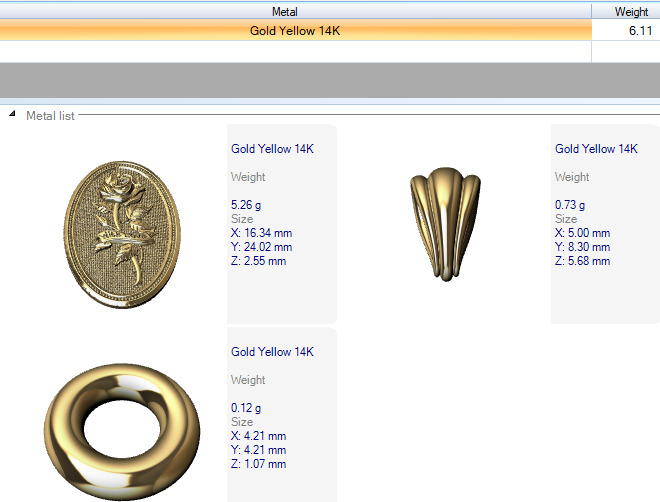
Task: Click Z: 1.07 mm size value
Action: tap(258, 464)
